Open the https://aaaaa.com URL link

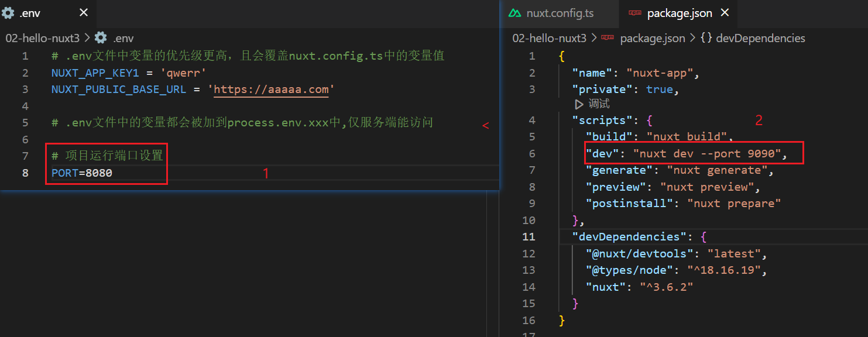pos(271,90)
